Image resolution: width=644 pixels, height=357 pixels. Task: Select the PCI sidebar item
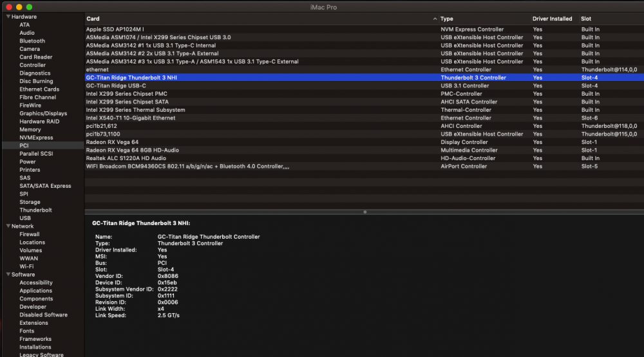point(43,145)
